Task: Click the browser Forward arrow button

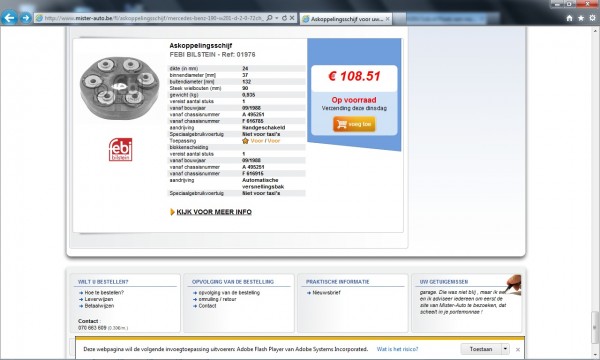Action: pyautogui.click(x=26, y=18)
